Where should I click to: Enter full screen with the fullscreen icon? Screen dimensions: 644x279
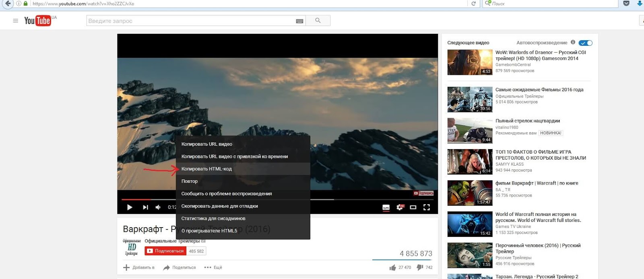click(427, 207)
